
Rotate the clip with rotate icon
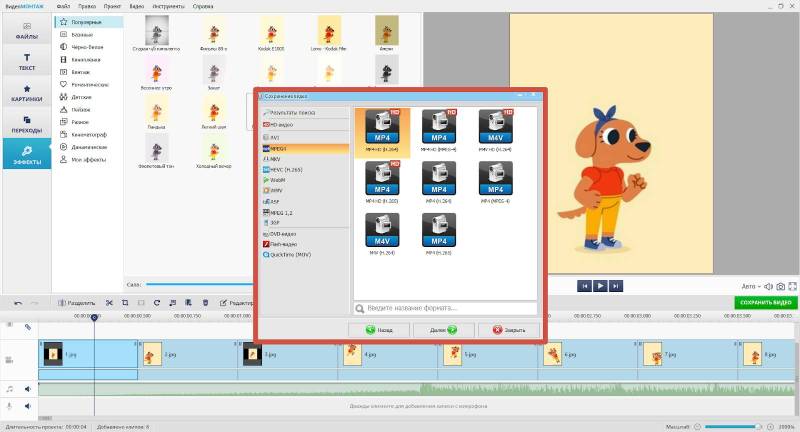coord(157,303)
